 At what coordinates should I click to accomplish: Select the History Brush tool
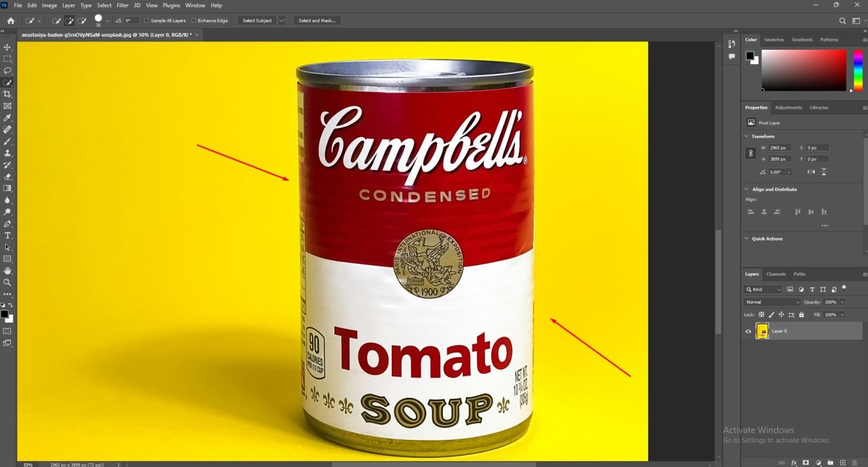(8, 164)
